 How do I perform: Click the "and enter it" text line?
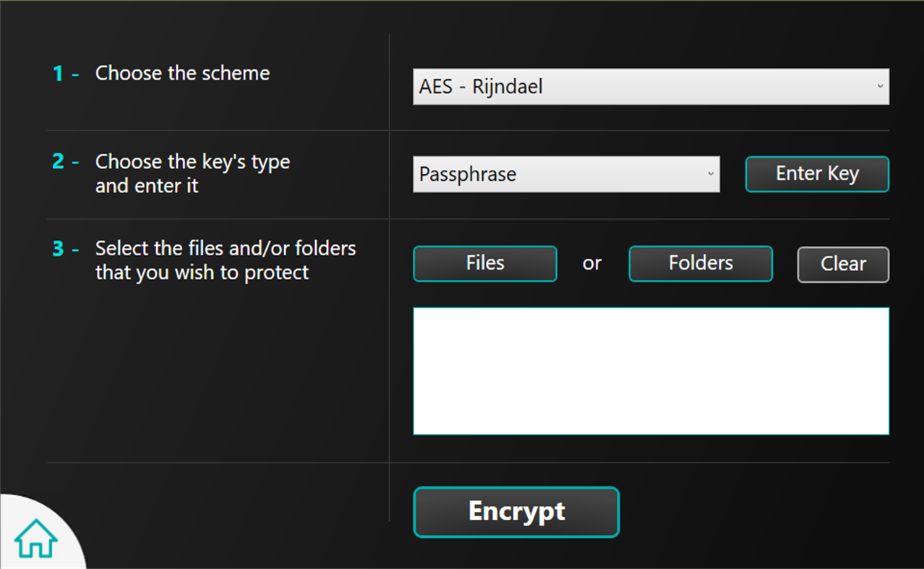point(147,186)
